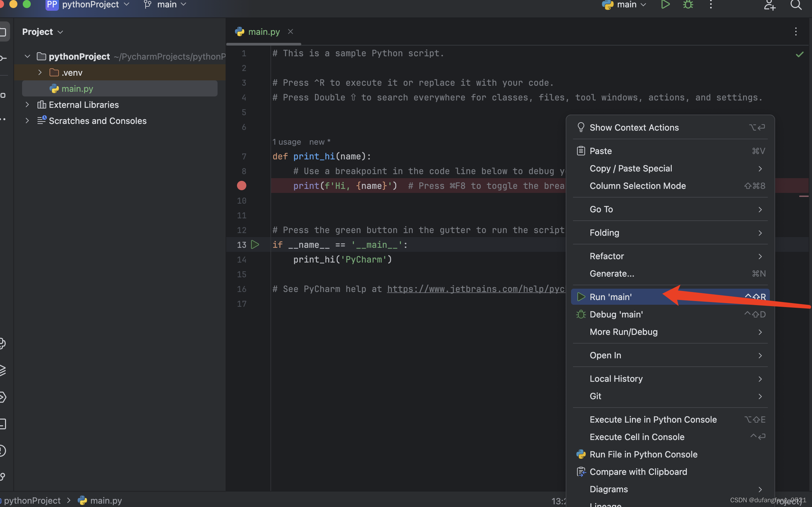Select Column Selection Mode in context menu
The height and width of the screenshot is (507, 812).
pyautogui.click(x=637, y=186)
